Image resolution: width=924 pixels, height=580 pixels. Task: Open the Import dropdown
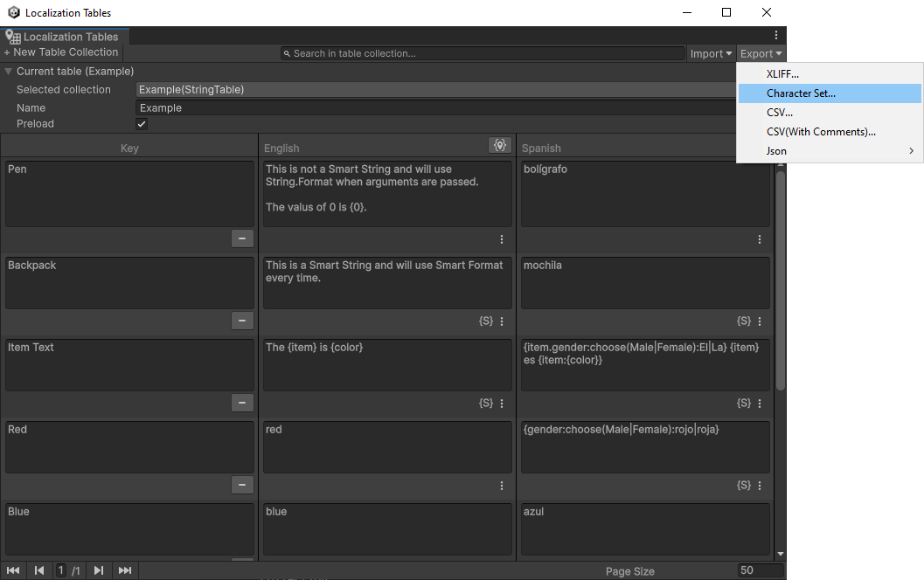(710, 53)
